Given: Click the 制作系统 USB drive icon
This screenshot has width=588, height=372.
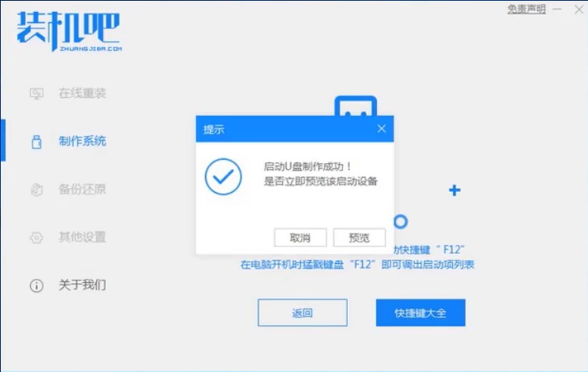Looking at the screenshot, I should point(36,141).
